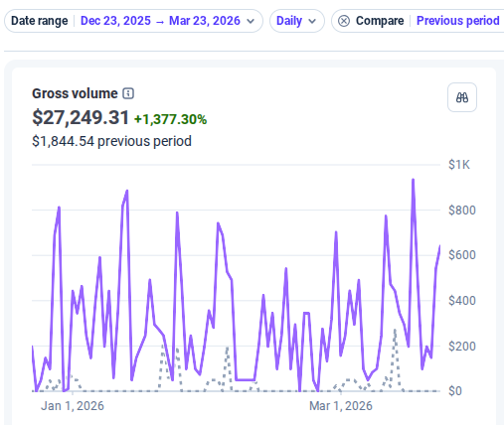Click the Gross volume info icon
Viewport: 504px width, 425px height.
[128, 93]
